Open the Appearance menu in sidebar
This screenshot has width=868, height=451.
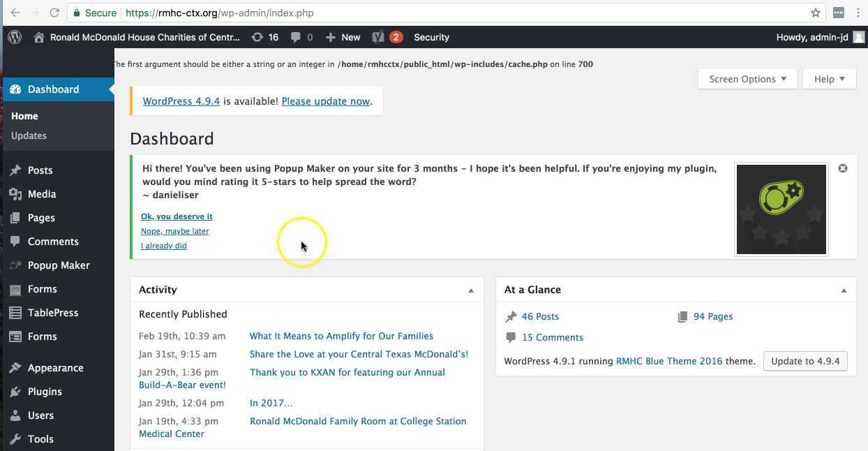tap(55, 368)
